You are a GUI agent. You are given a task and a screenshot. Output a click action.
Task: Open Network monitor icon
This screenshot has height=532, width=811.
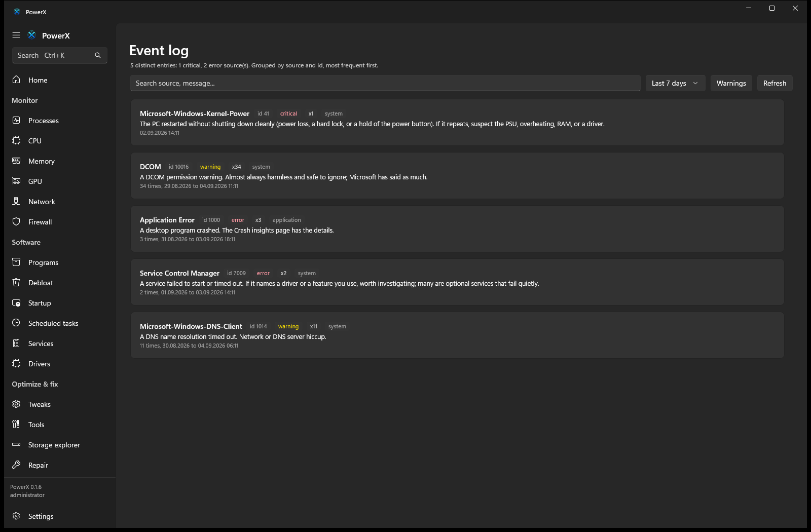(x=16, y=201)
